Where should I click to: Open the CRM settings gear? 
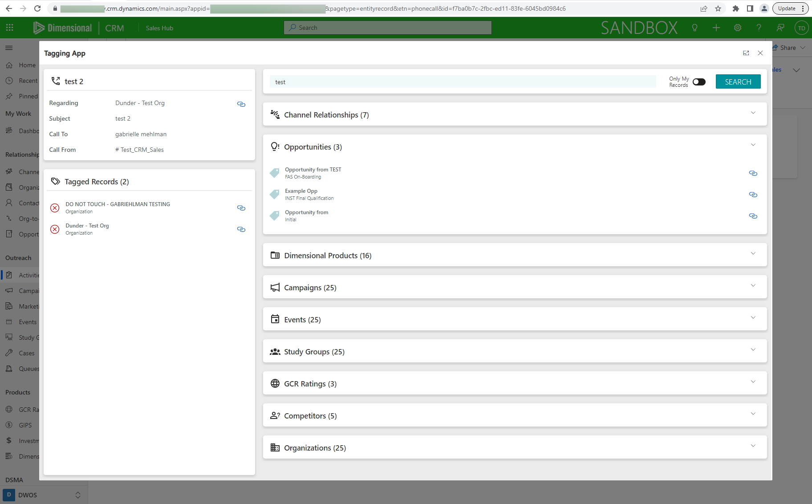click(738, 28)
